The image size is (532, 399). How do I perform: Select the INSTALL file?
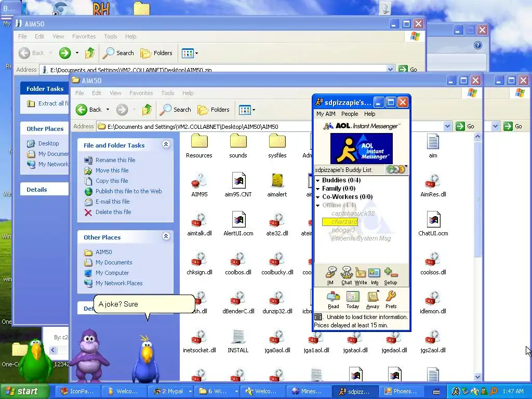click(x=238, y=341)
